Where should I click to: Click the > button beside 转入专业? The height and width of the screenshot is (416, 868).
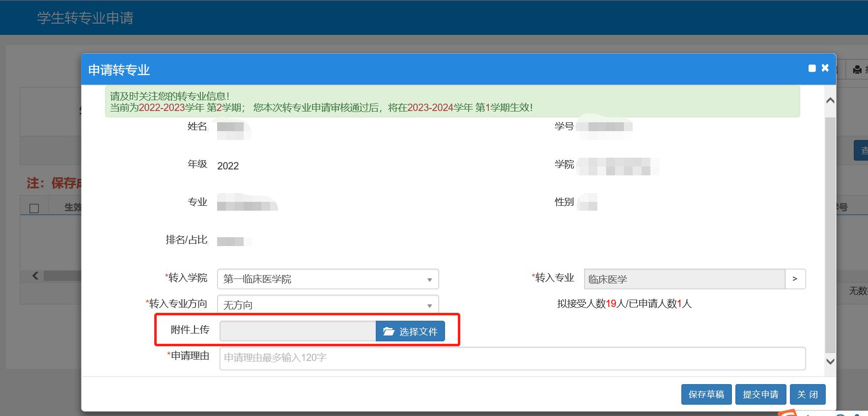pos(795,279)
